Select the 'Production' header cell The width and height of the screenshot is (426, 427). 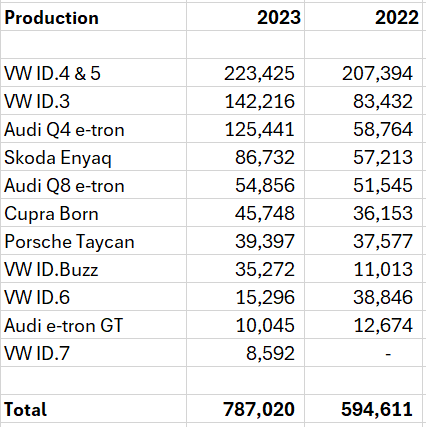click(x=93, y=17)
